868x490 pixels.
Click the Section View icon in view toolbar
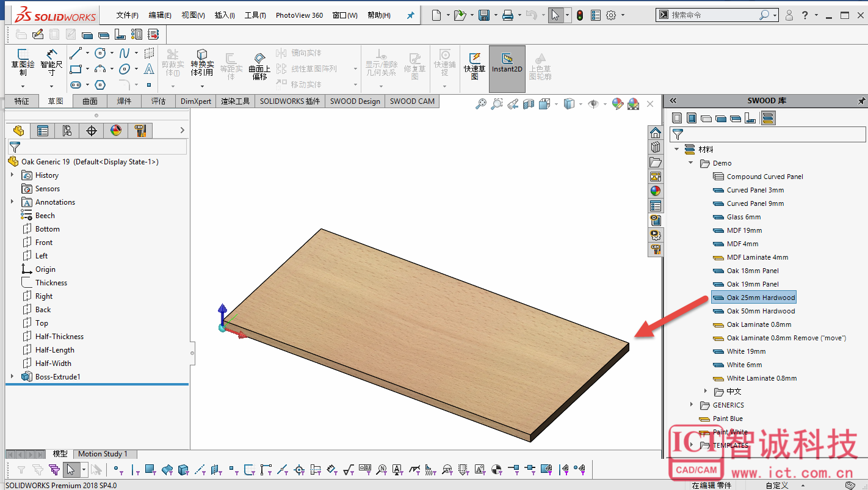529,104
